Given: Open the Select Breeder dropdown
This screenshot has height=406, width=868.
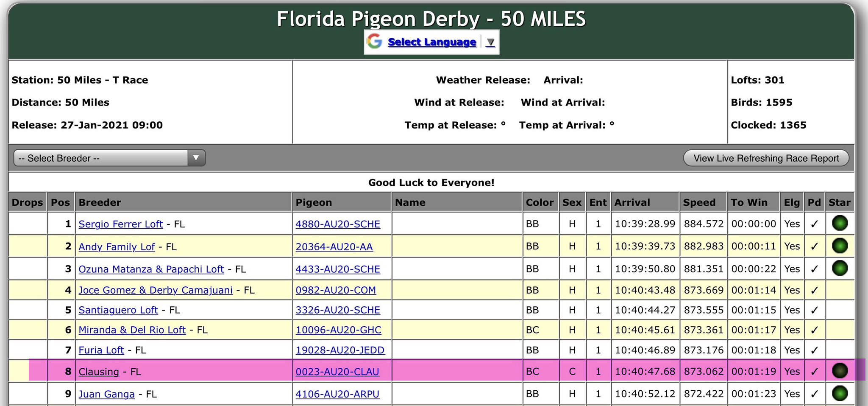Looking at the screenshot, I should 109,158.
